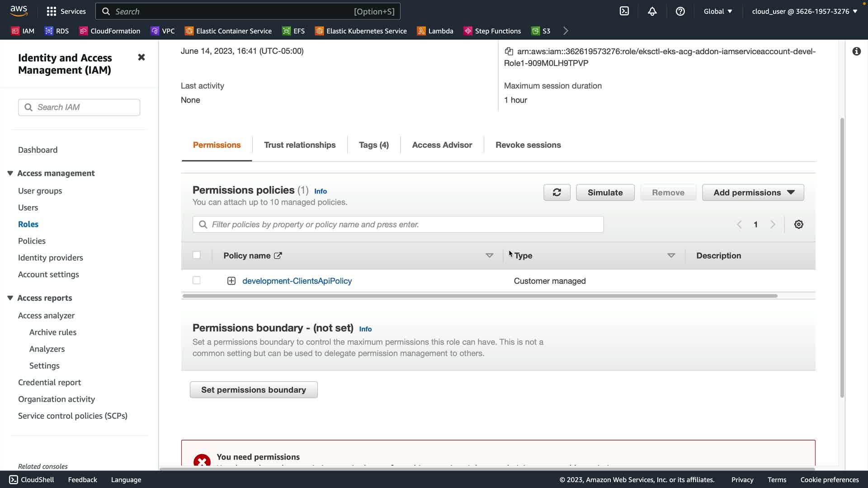Open the development-ClientsApiPolicy link

[x=297, y=281]
